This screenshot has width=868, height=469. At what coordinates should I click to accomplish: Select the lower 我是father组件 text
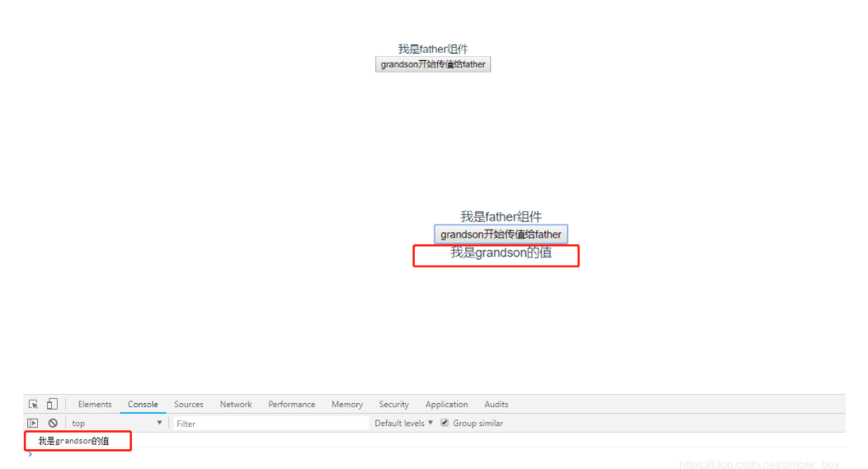(501, 216)
